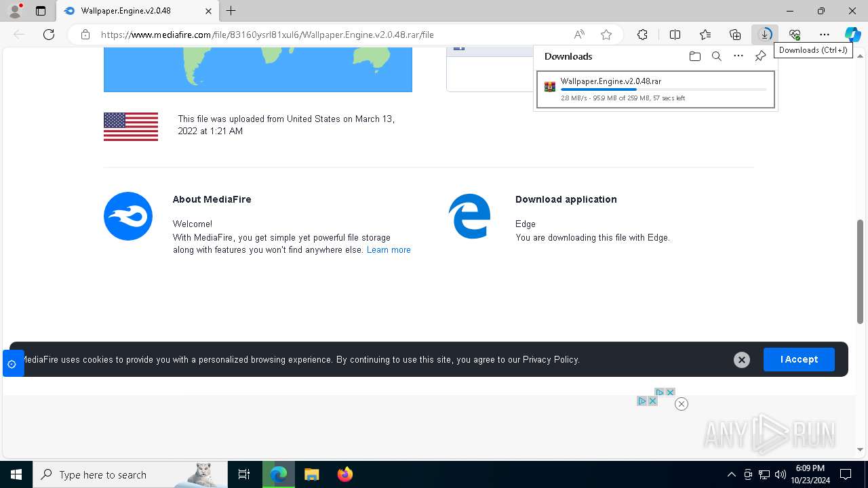Open clock showing 6:09 PM
Image resolution: width=868 pixels, height=488 pixels.
pyautogui.click(x=810, y=474)
